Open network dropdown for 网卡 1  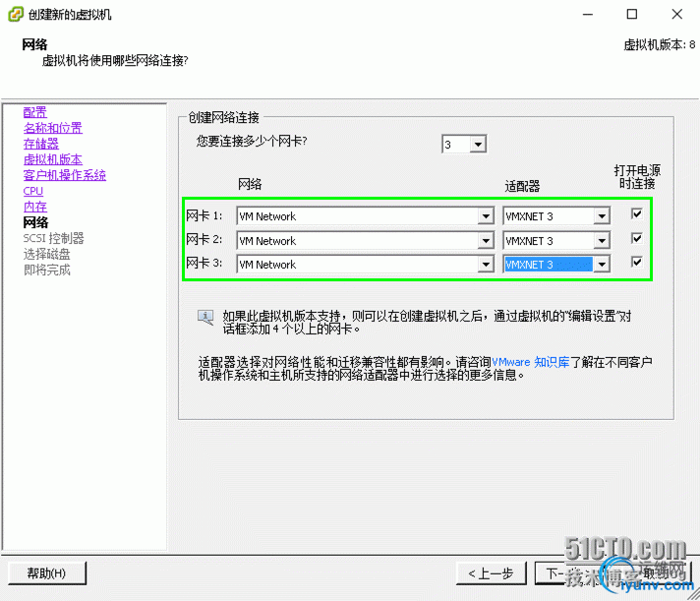[486, 216]
